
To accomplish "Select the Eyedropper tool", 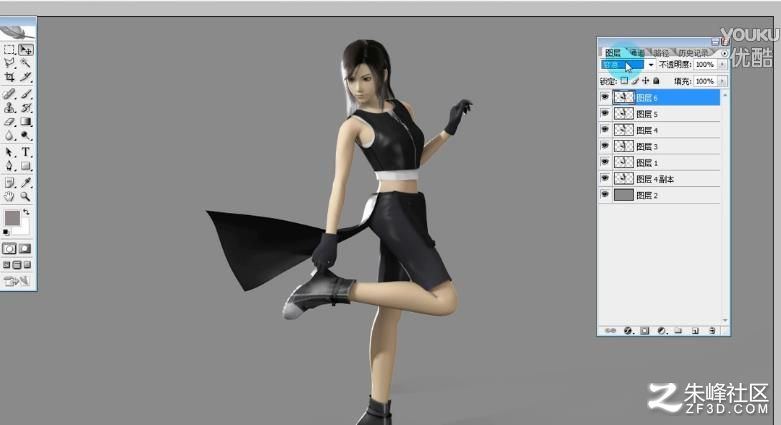I will click(25, 182).
